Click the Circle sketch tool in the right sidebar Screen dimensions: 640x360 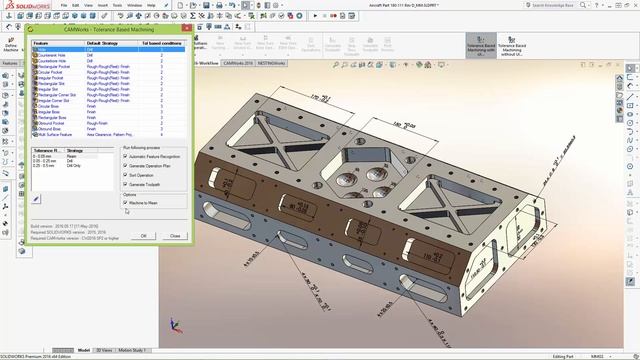coord(630,123)
